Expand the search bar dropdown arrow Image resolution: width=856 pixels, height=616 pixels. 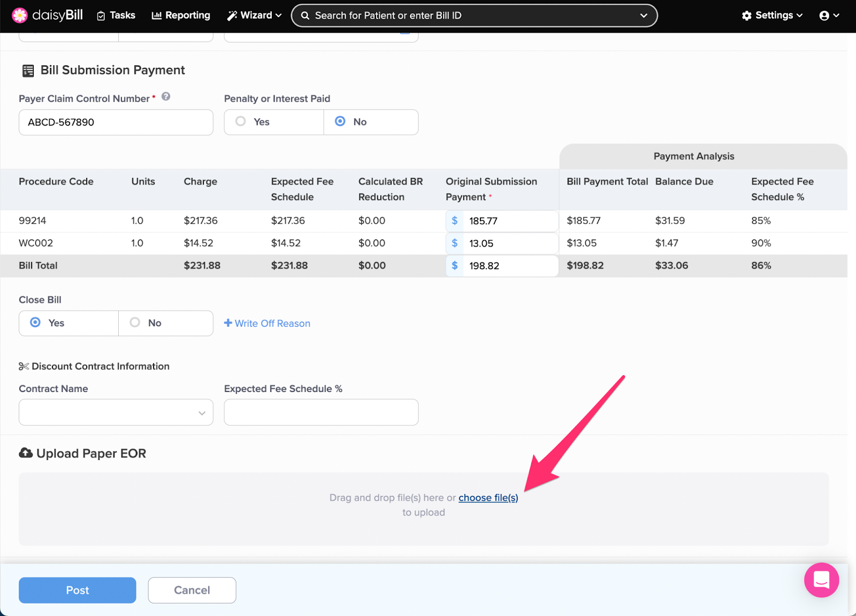[x=644, y=16]
